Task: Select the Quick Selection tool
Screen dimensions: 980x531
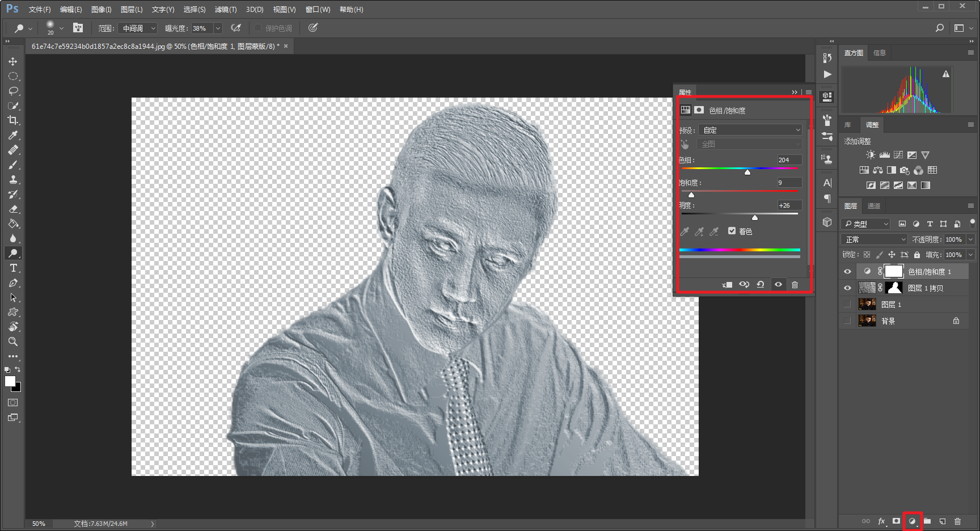Action: [13, 106]
